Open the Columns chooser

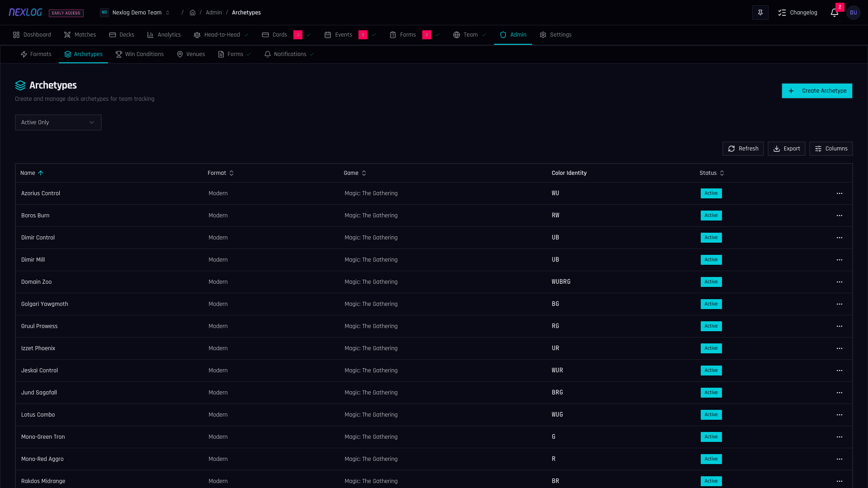click(x=831, y=149)
